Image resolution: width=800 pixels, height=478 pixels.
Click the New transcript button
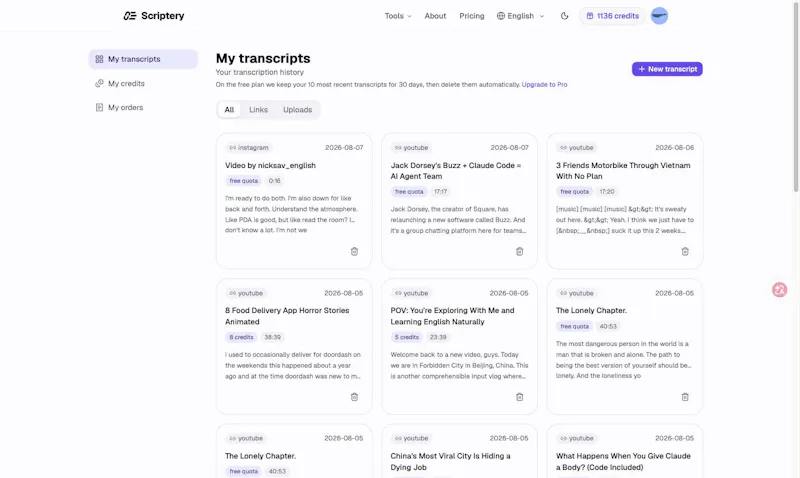click(x=667, y=69)
